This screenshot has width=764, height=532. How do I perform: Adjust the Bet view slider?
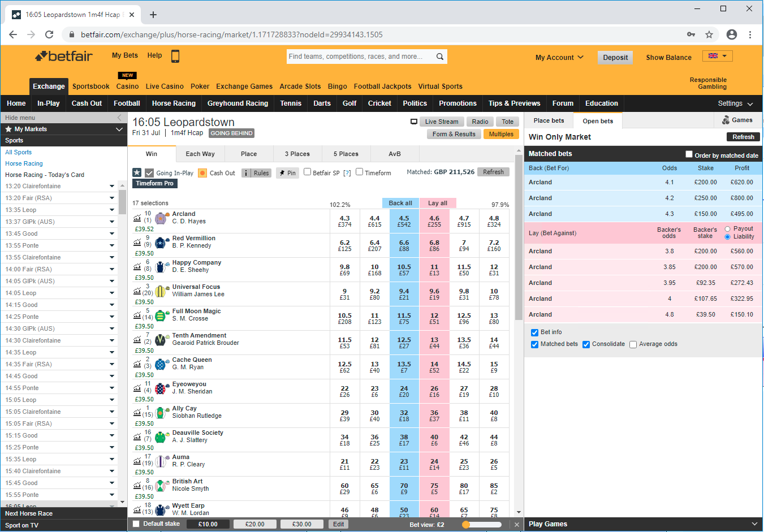466,525
